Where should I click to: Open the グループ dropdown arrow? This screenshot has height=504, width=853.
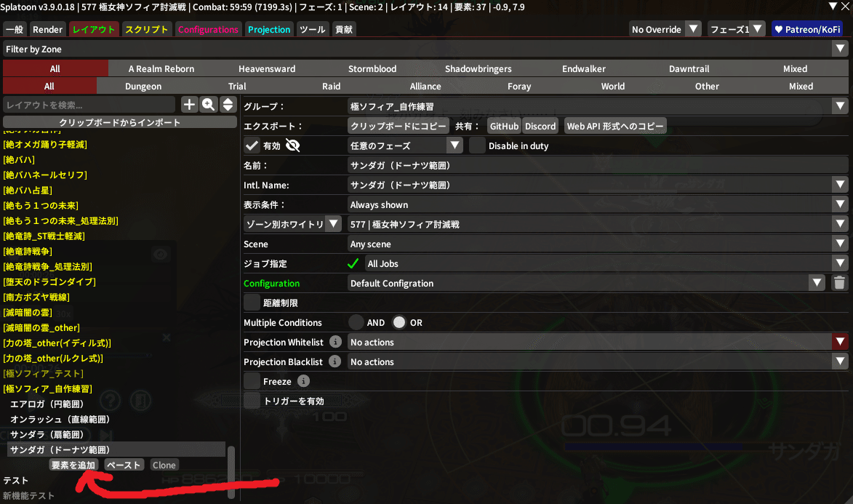(840, 106)
